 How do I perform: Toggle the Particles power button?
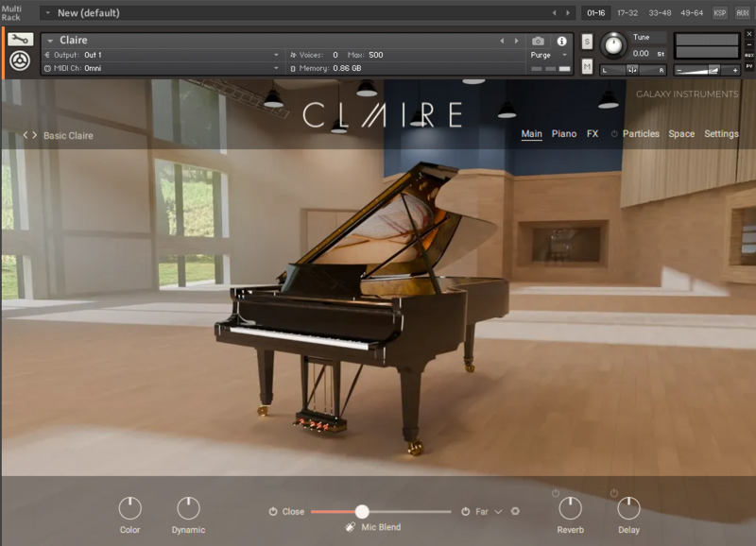(614, 134)
